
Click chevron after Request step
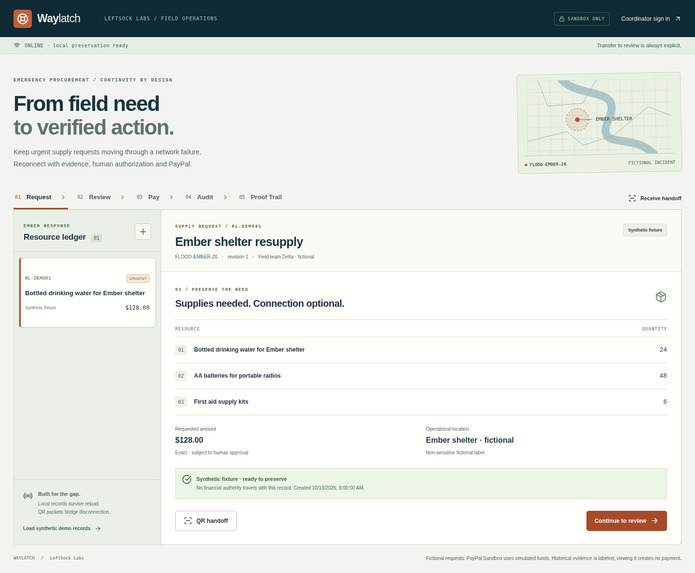click(63, 197)
